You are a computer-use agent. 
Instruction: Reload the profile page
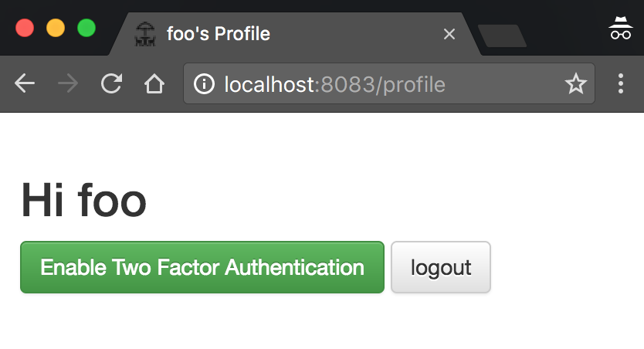[x=111, y=84]
